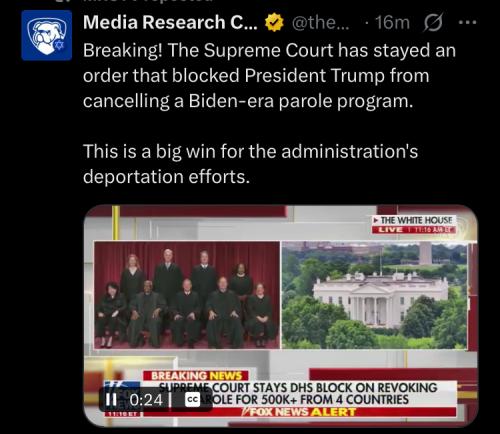The image size is (500, 434).
Task: Click the White House aerial live shot
Action: pyautogui.click(x=374, y=295)
